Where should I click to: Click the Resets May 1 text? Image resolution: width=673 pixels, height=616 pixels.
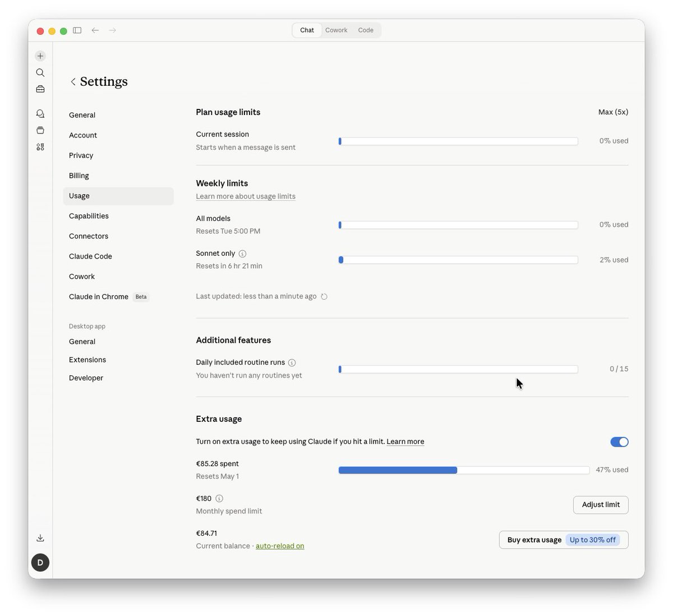click(x=217, y=476)
